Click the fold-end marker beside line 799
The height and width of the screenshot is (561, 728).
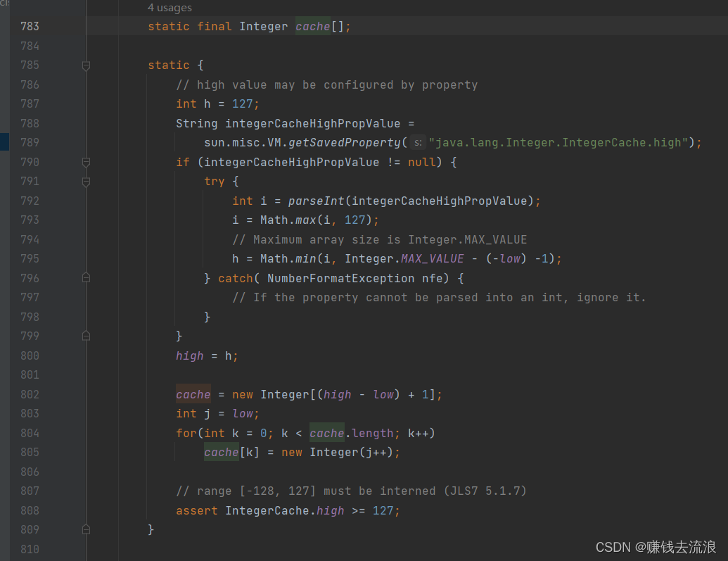[x=86, y=336]
